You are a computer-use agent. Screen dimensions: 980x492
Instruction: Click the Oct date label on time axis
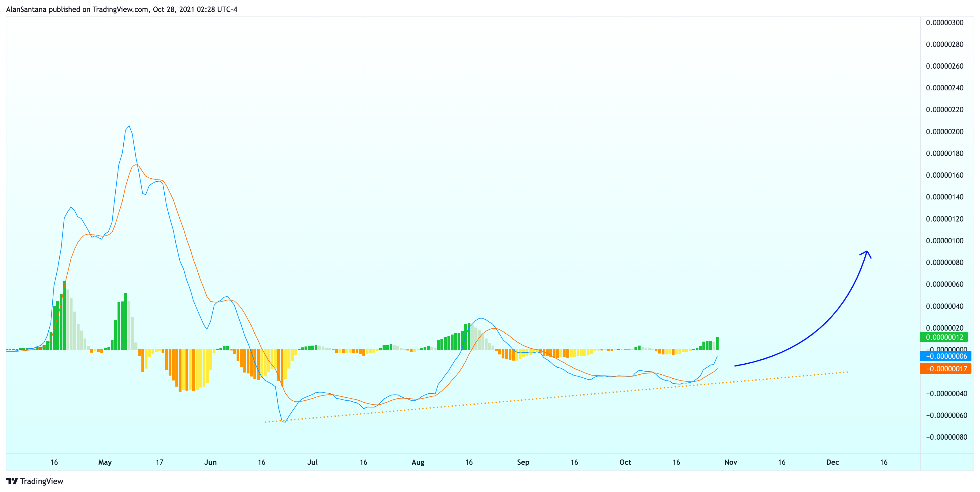click(x=625, y=462)
